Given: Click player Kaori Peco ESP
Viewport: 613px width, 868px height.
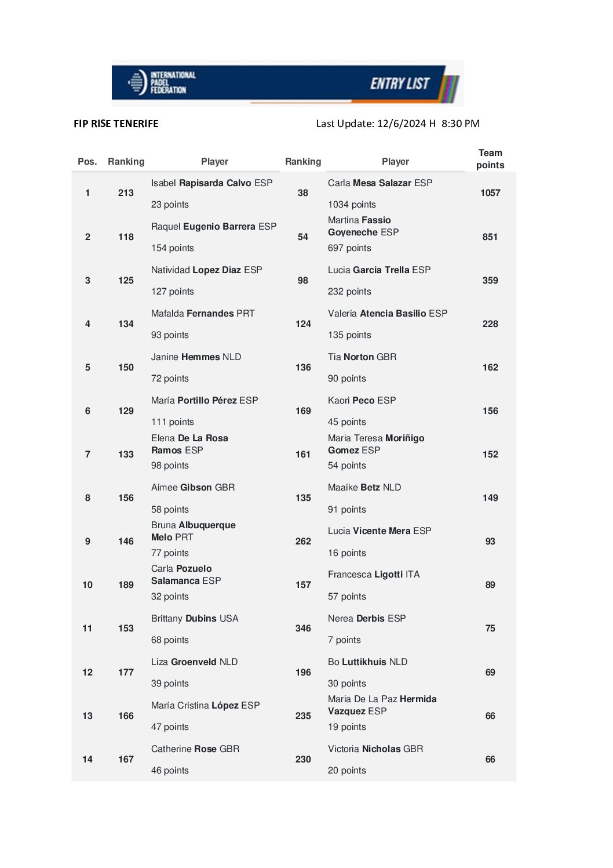Looking at the screenshot, I should 362,401.
